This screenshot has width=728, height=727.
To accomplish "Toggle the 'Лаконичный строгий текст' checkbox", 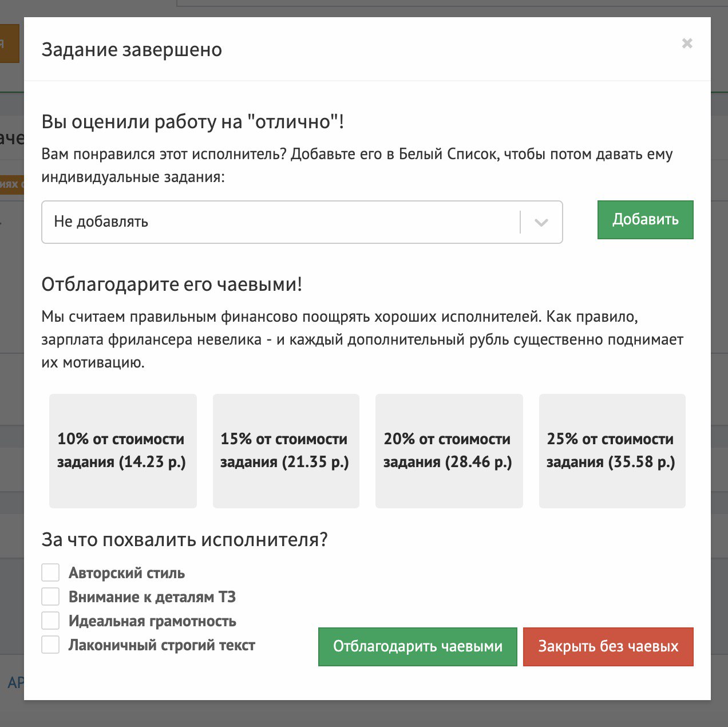I will (50, 645).
